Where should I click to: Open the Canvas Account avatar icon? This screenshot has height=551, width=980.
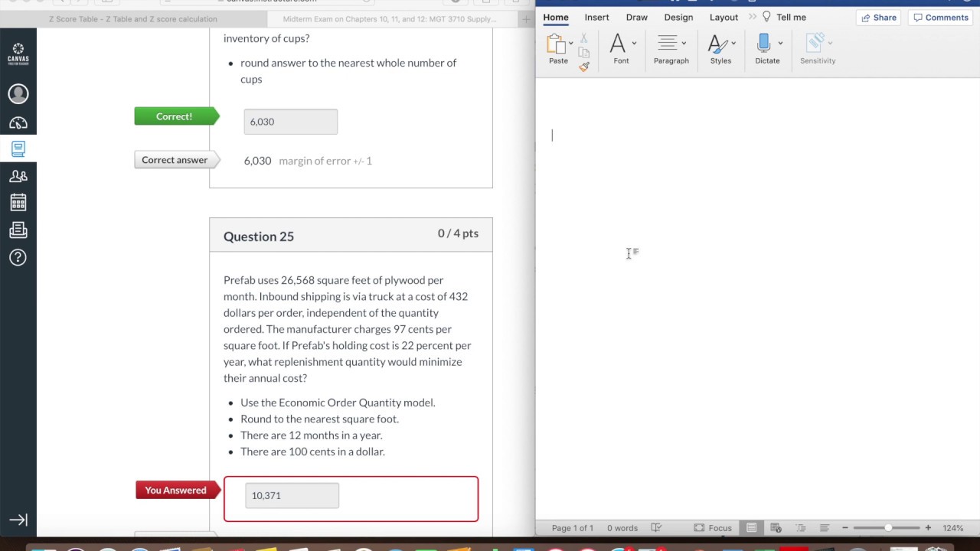coord(18,93)
